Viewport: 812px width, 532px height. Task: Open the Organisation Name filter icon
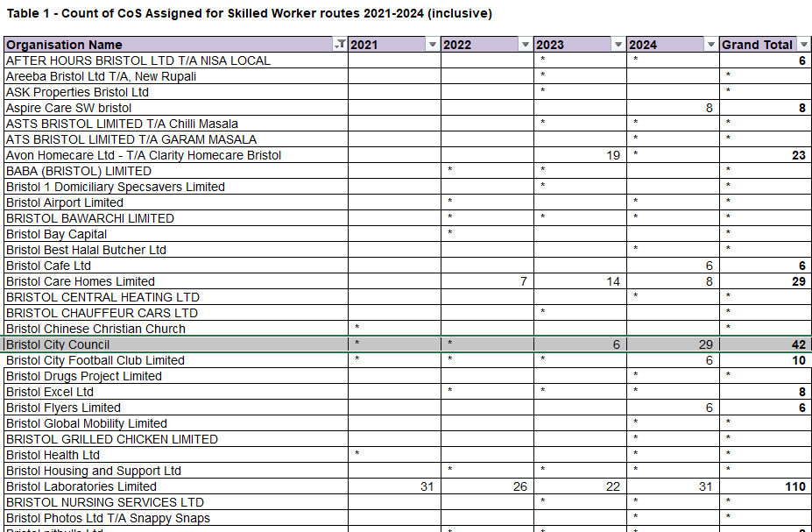click(340, 45)
